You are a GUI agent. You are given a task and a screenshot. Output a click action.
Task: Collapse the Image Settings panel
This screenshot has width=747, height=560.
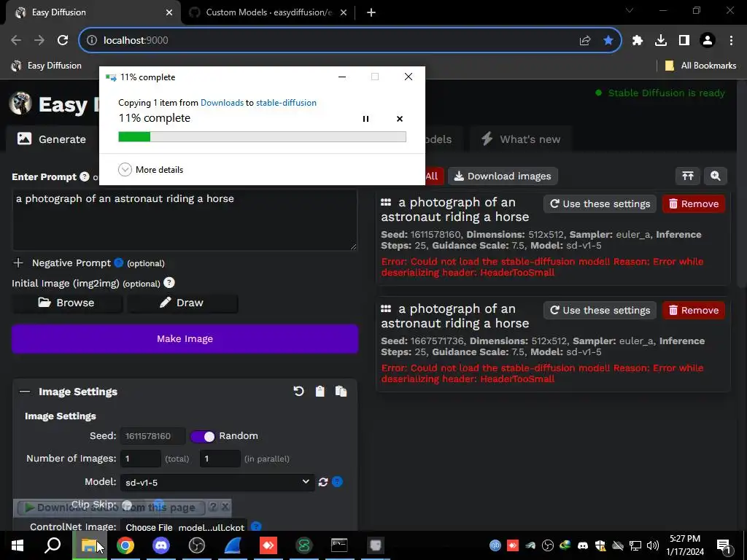(x=24, y=392)
